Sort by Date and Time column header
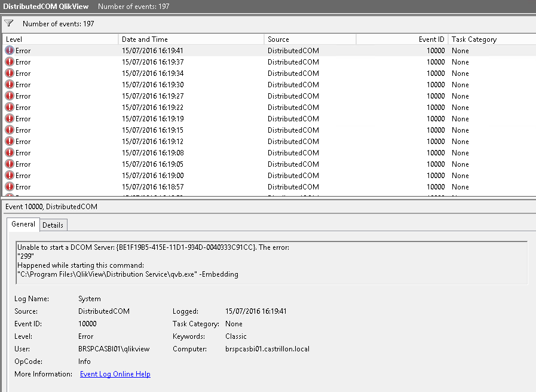 pos(191,39)
